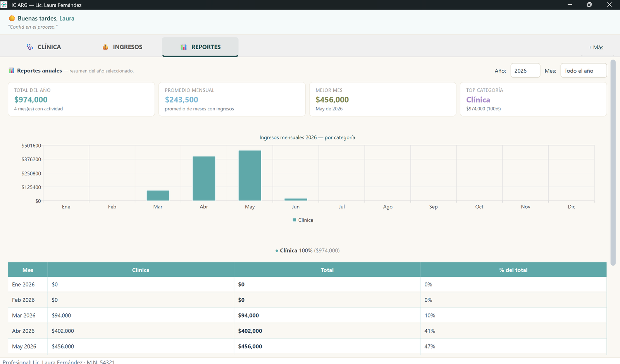
Task: Click the May bar in the chart
Action: point(250,175)
